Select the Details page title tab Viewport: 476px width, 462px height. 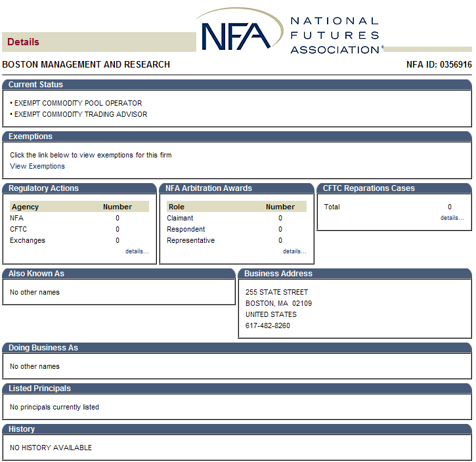click(24, 42)
